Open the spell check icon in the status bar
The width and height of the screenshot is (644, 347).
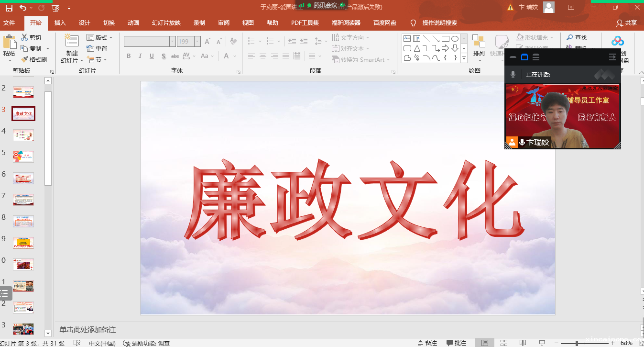77,343
